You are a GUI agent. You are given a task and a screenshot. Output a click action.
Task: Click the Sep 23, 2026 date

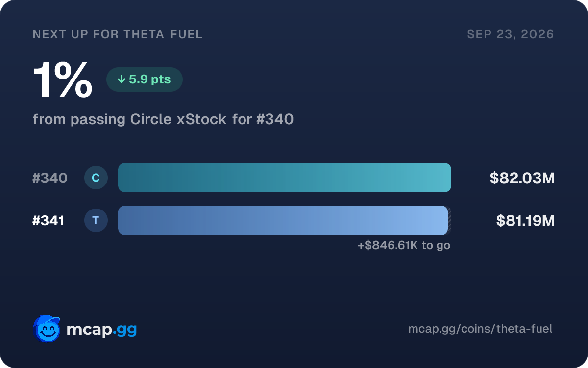[511, 34]
